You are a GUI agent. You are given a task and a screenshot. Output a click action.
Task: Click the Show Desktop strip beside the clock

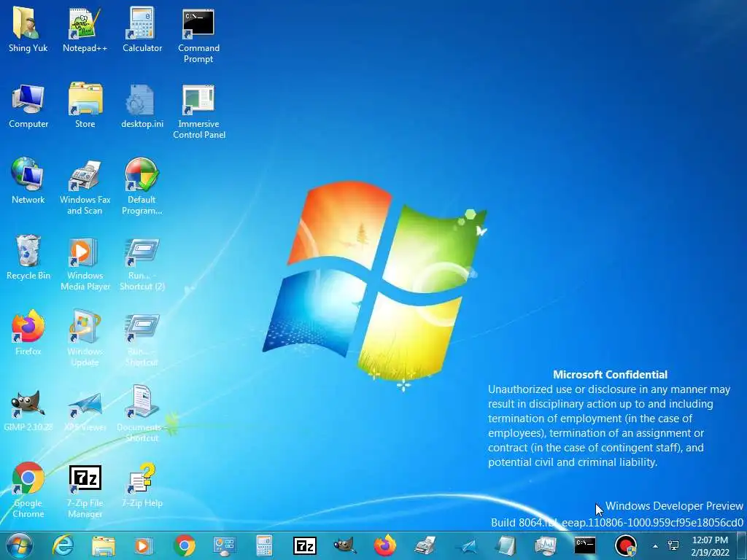[743, 545]
